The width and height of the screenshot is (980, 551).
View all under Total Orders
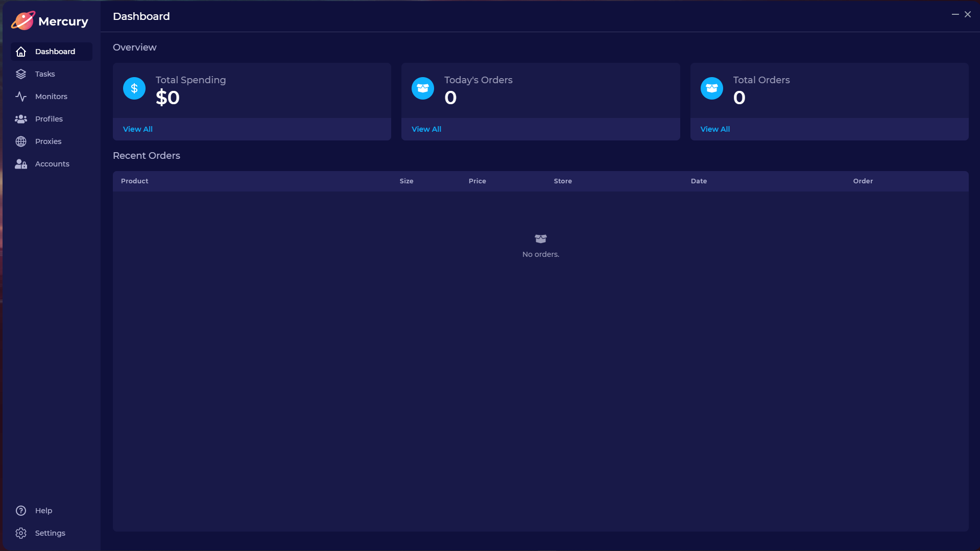[x=715, y=129]
